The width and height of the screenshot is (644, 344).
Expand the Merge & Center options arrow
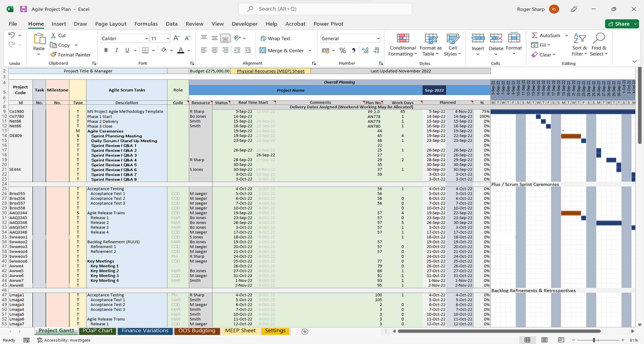pyautogui.click(x=310, y=50)
